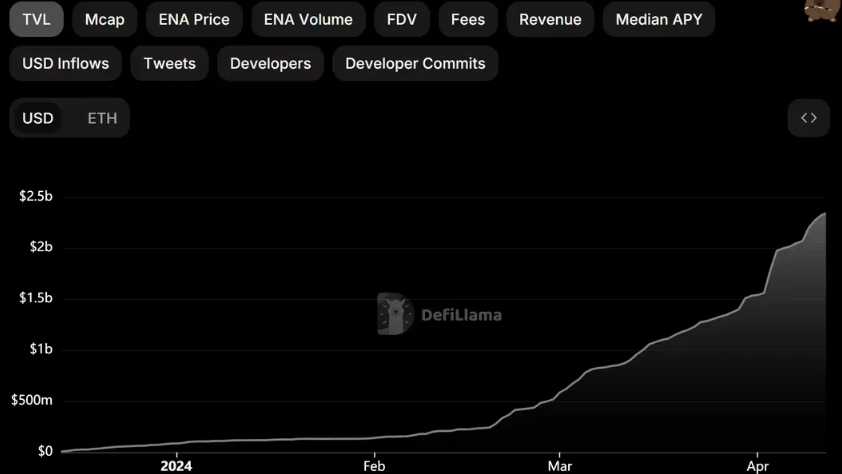Toggle the TVL chart metric

37,19
